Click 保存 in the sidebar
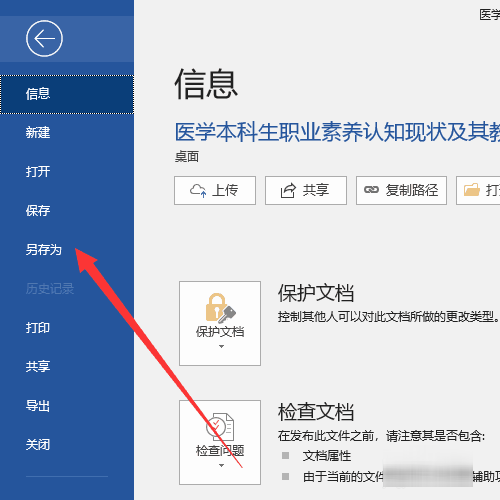This screenshot has width=500, height=500. click(67, 211)
